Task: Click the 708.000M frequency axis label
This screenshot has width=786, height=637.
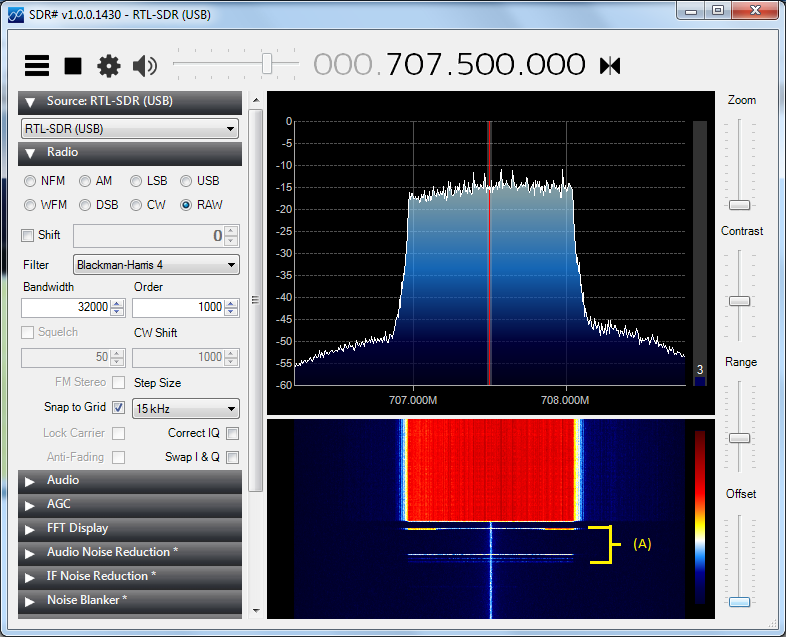Action: point(565,400)
